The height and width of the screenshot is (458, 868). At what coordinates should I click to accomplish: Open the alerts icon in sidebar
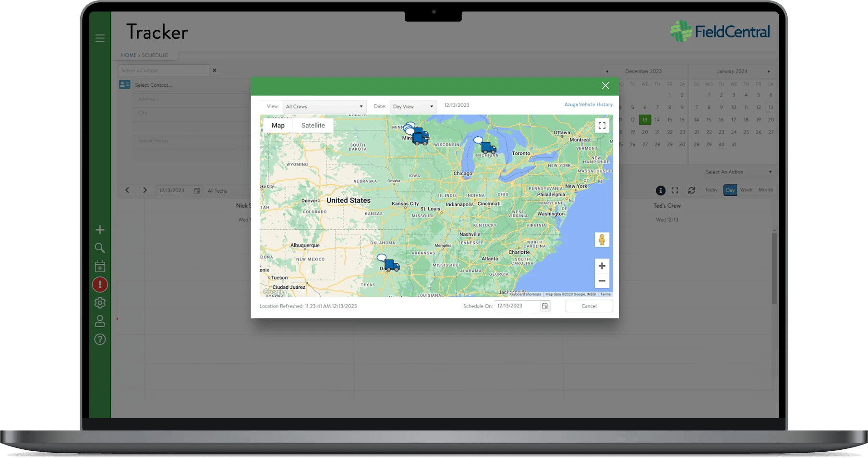[x=100, y=284]
